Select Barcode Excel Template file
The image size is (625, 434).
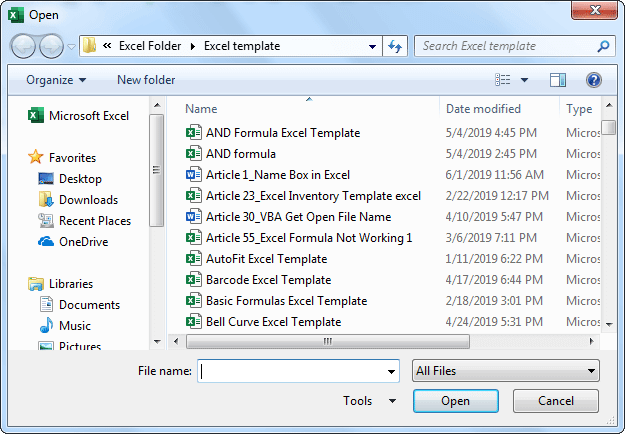coord(258,280)
